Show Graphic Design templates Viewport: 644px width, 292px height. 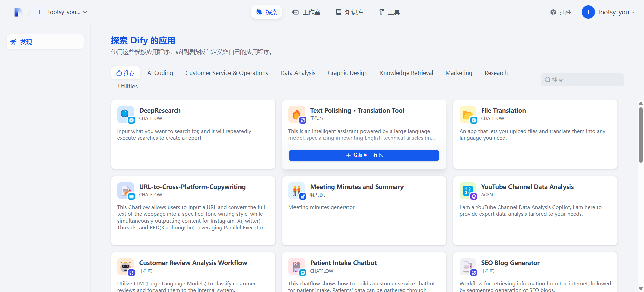347,73
